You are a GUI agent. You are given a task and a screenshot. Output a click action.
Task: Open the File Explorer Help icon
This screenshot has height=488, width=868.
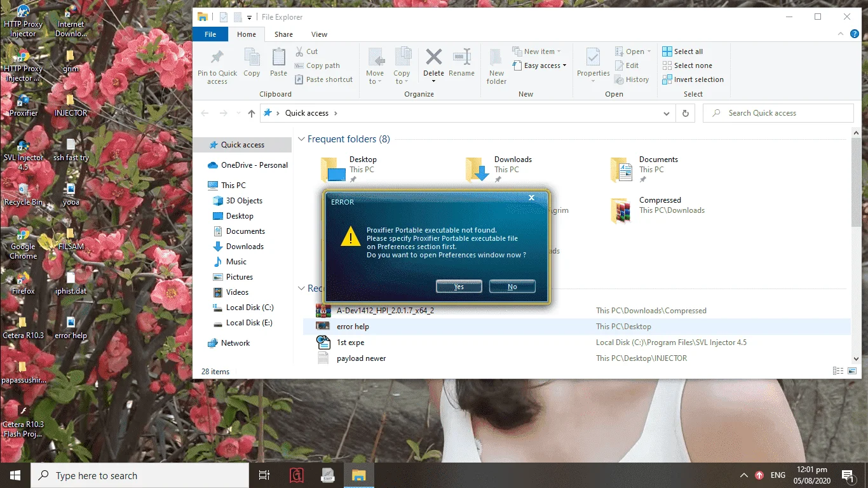coord(855,34)
